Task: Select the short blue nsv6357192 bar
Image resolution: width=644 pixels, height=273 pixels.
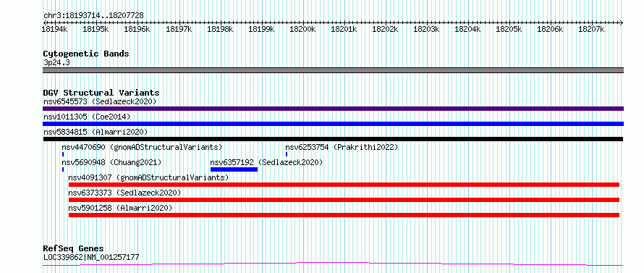Action: pyautogui.click(x=234, y=169)
